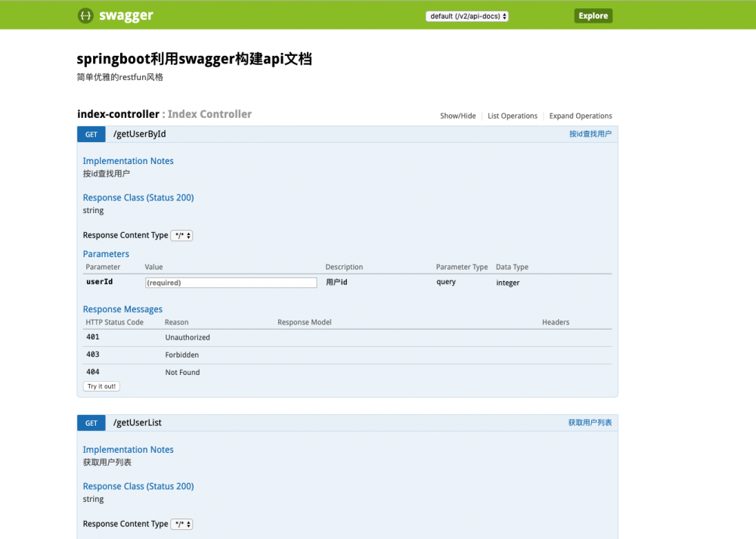Click the swagger title text in header
756x539 pixels.
point(126,15)
